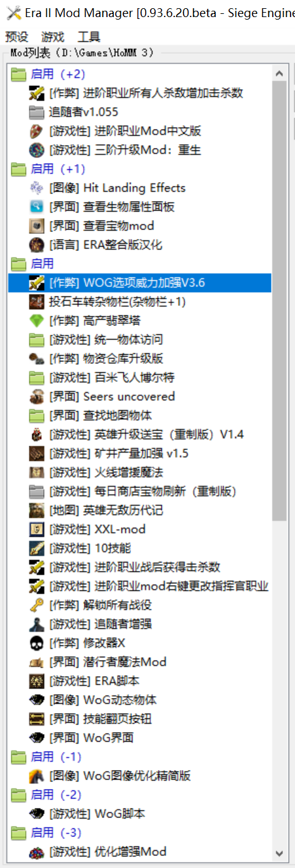Click the key icon for 解锁所有战役
The image size is (295, 868).
37,605
